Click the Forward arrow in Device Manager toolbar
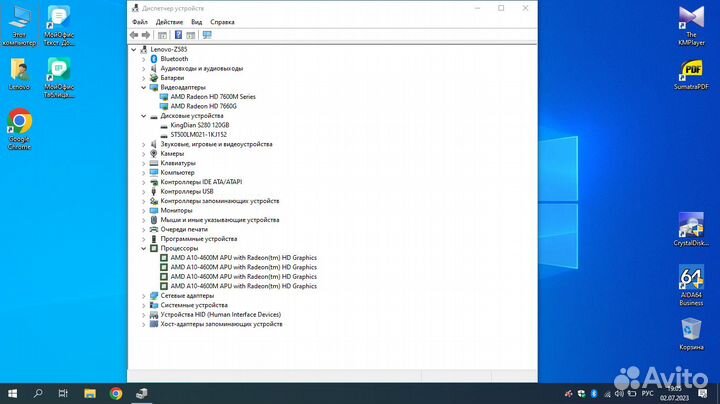 click(x=146, y=35)
